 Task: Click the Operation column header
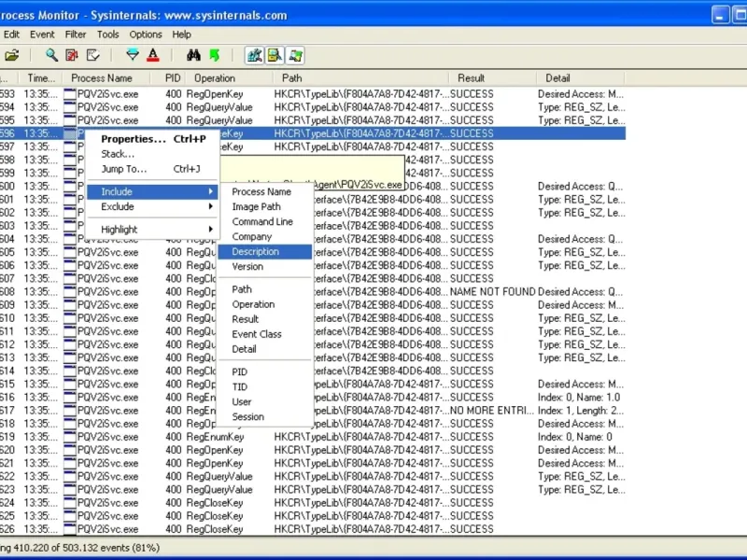[x=229, y=78]
